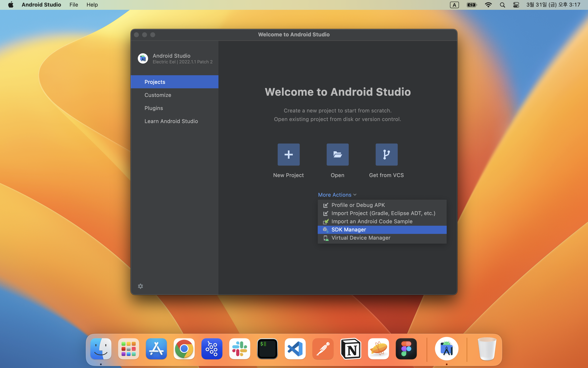Open the Plugins tab
The image size is (588, 368).
pos(174,108)
